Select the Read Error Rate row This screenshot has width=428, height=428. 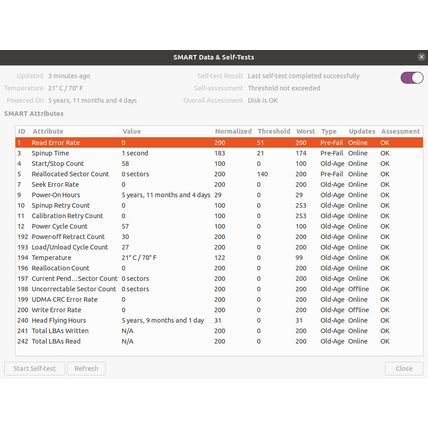pyautogui.click(x=219, y=143)
